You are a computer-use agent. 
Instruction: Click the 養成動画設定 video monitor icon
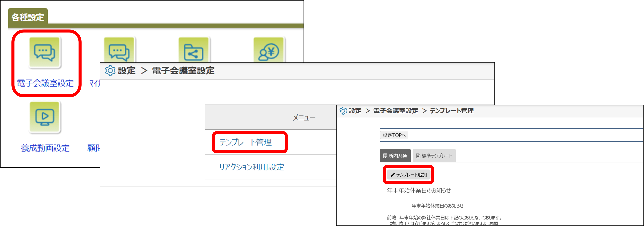point(45,117)
